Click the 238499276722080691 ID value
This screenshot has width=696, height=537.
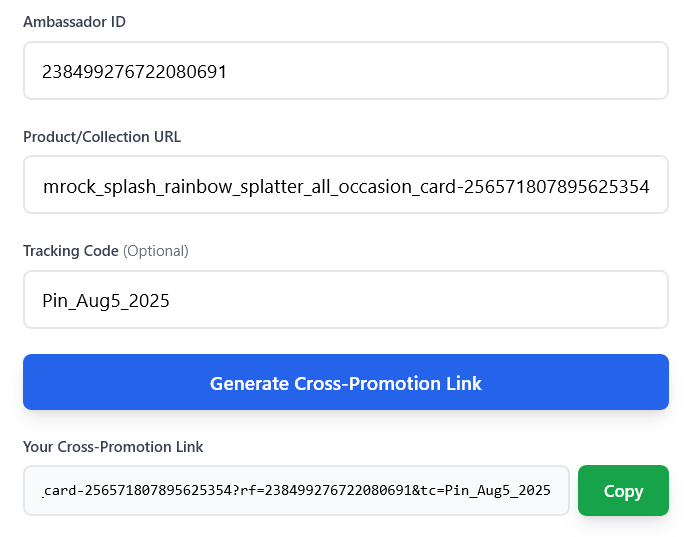(x=134, y=71)
